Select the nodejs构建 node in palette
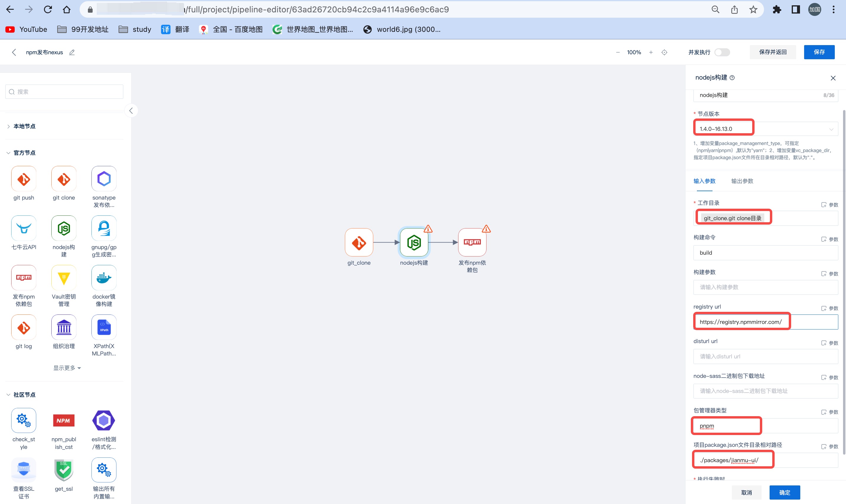 point(63,228)
